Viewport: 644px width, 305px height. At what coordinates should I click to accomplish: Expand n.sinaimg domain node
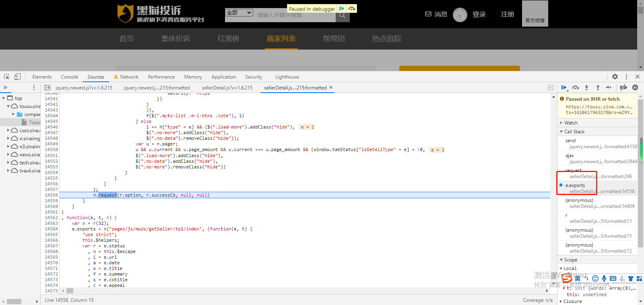pyautogui.click(x=8, y=138)
